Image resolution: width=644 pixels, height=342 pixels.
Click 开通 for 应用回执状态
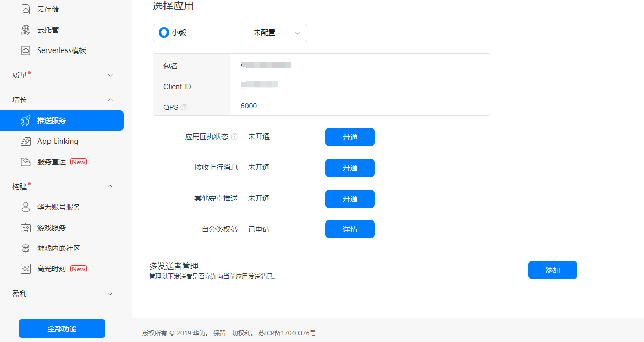(x=350, y=137)
